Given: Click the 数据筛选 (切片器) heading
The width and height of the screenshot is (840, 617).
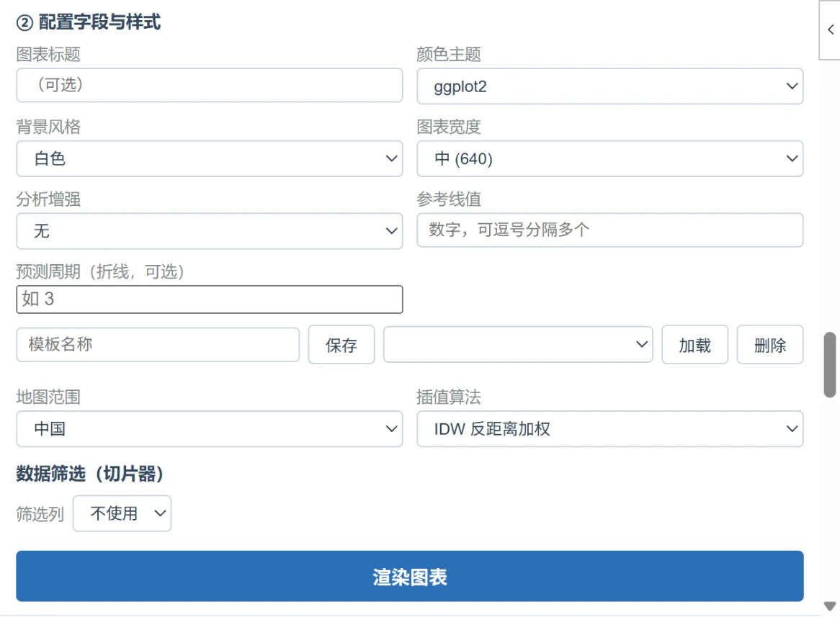Looking at the screenshot, I should tap(89, 474).
